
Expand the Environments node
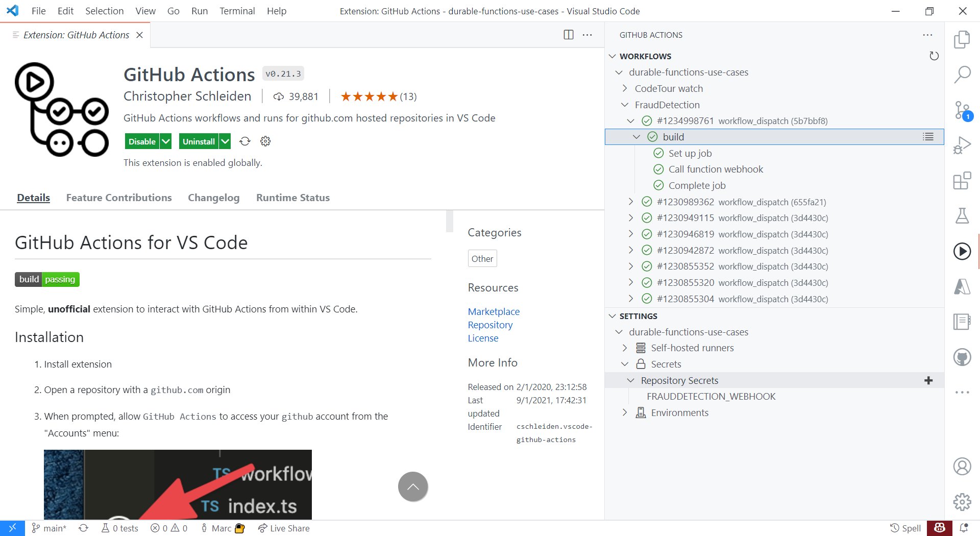625,412
